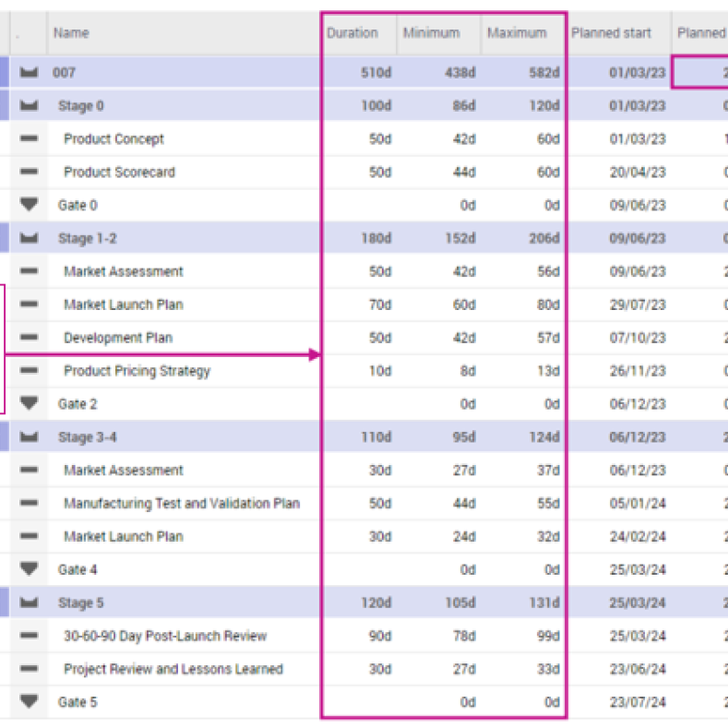Click the 438d minimum cell of 007

(460, 73)
